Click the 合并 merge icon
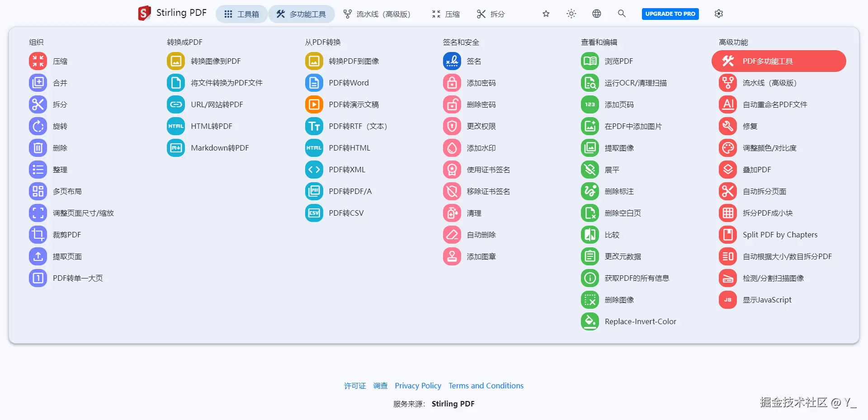Screen dimensions: 868x420 [38, 83]
